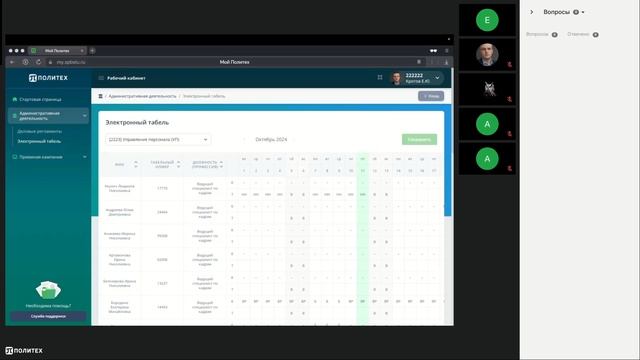Switch to the Мой Политех browser tab

tap(57, 51)
